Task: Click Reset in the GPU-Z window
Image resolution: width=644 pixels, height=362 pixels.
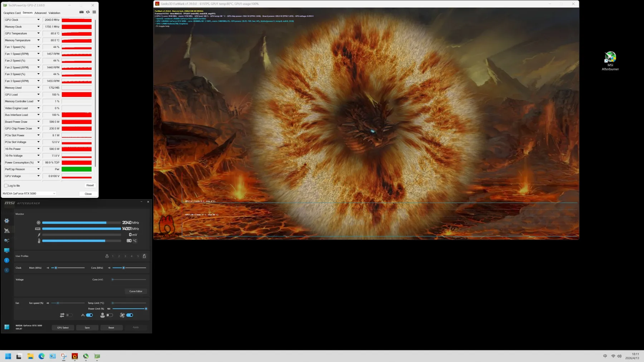Action: coord(90,185)
